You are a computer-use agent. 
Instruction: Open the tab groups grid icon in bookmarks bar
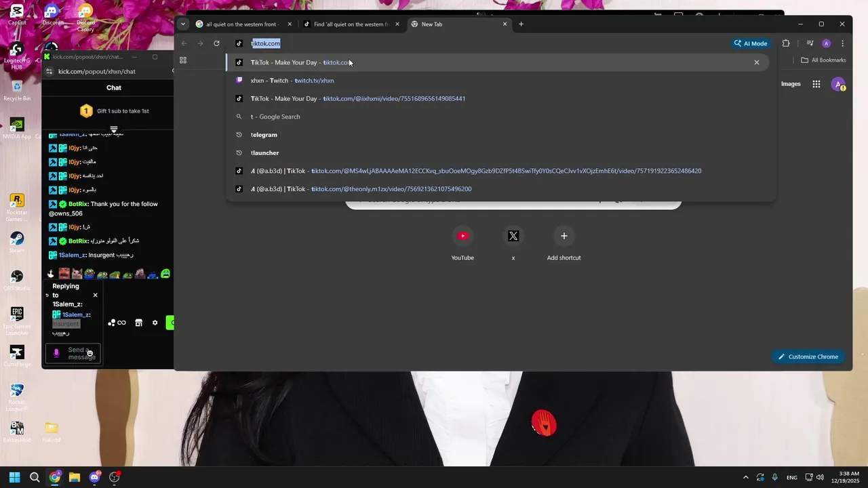click(x=182, y=60)
